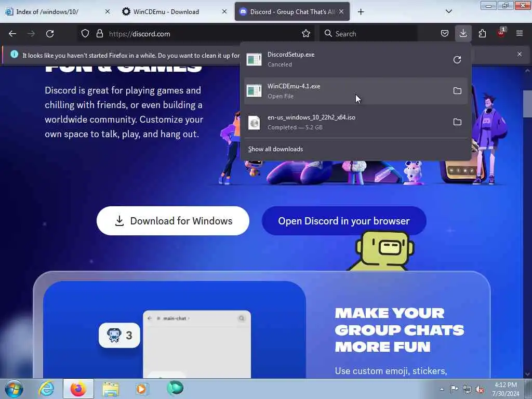Reload the Discord page
The height and width of the screenshot is (399, 532).
click(50, 34)
